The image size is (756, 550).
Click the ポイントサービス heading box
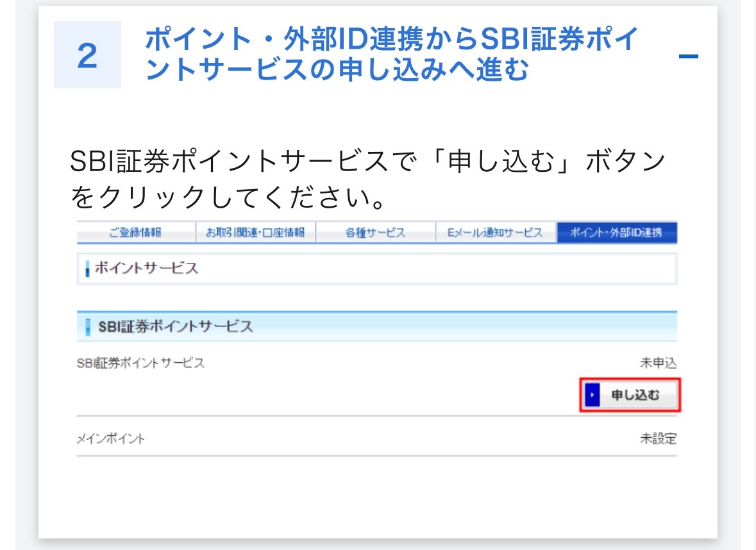click(377, 269)
